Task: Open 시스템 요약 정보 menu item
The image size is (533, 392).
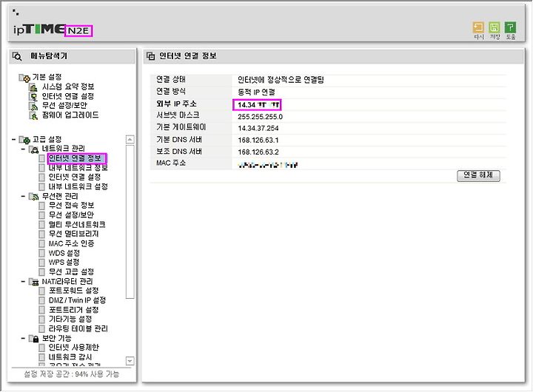Action: coord(68,87)
